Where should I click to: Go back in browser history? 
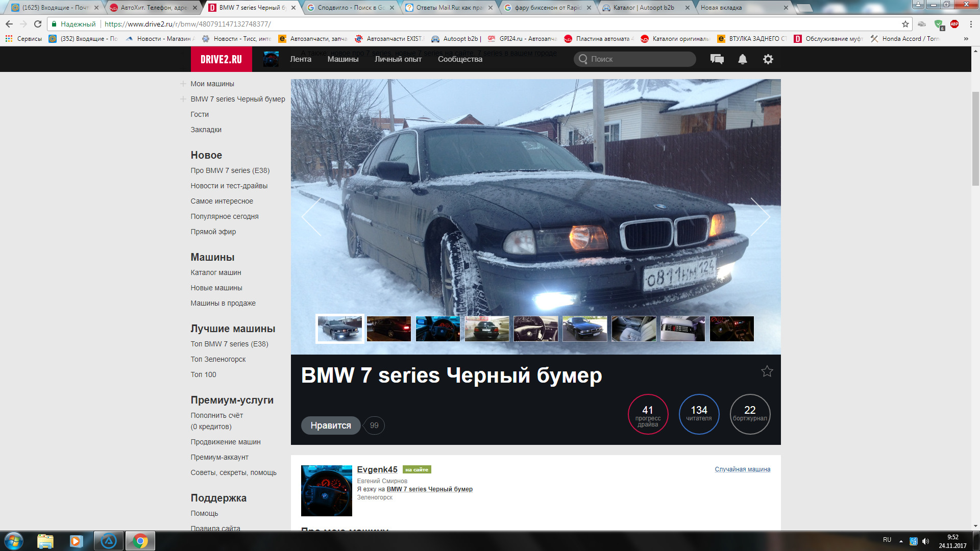[x=9, y=24]
